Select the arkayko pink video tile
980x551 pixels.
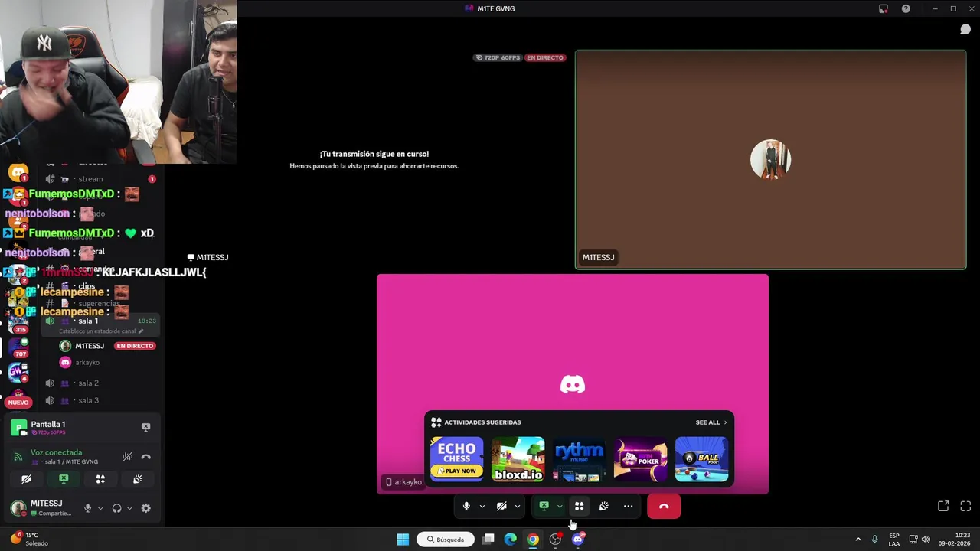click(572, 383)
